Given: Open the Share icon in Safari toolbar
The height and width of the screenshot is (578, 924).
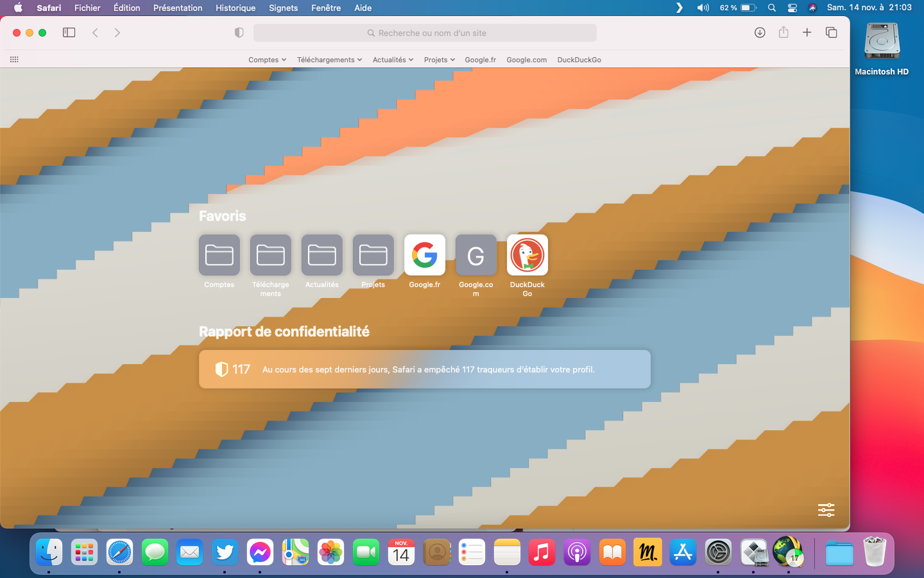Looking at the screenshot, I should coord(783,32).
